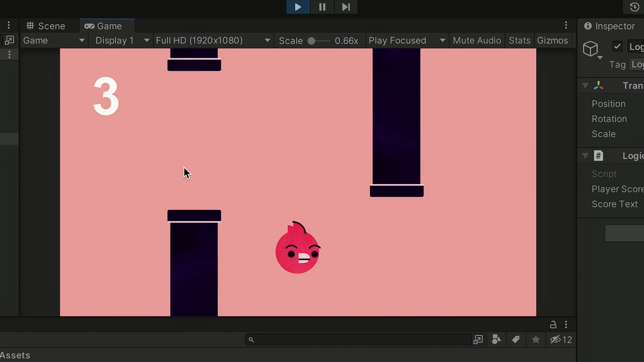Click the search by label tag icon

click(x=516, y=340)
